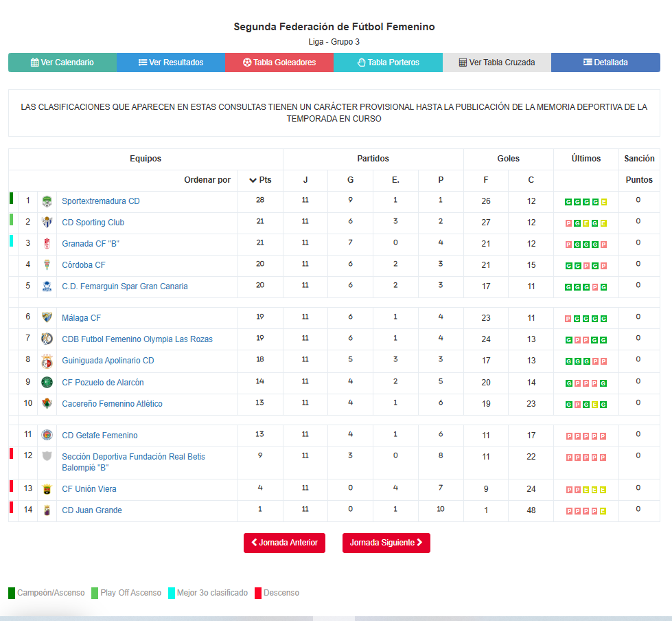Open Granada CF "B" team link

click(91, 244)
